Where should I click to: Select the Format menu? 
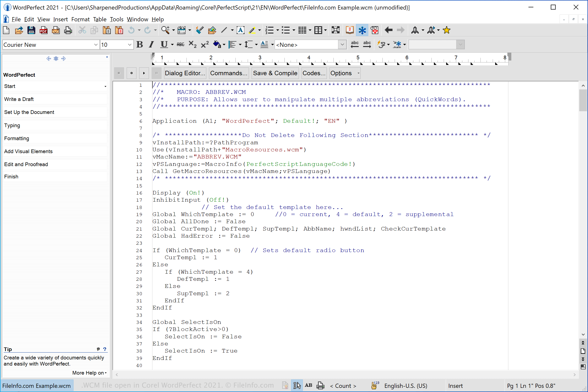pos(80,19)
